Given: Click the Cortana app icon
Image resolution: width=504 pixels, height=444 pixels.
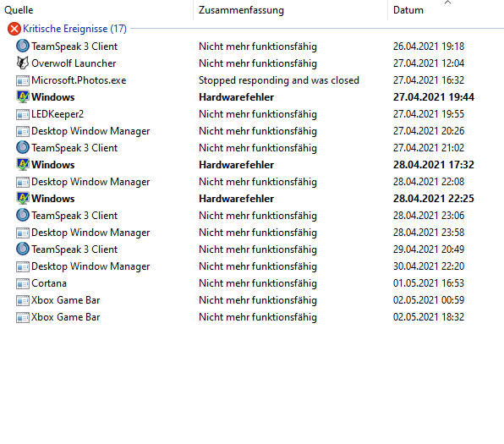Looking at the screenshot, I should point(23,283).
